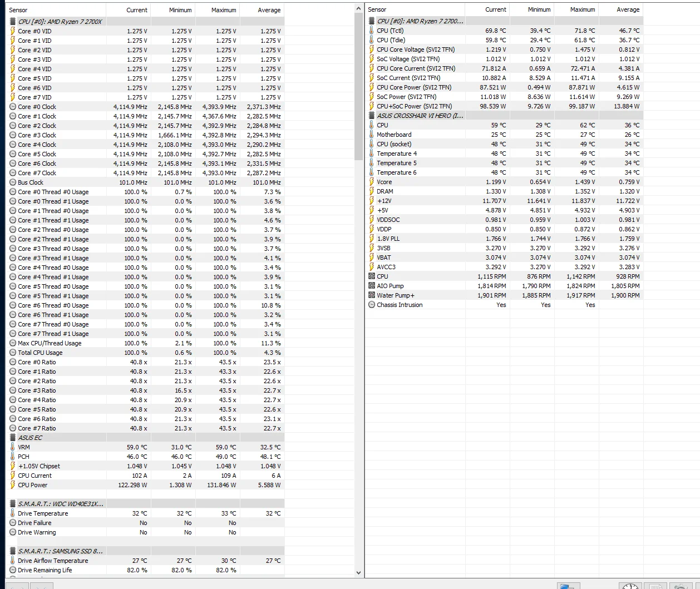Select the S.M.A.R.T.: SAMSUNG SSD group header
700x589 pixels.
pyautogui.click(x=61, y=551)
